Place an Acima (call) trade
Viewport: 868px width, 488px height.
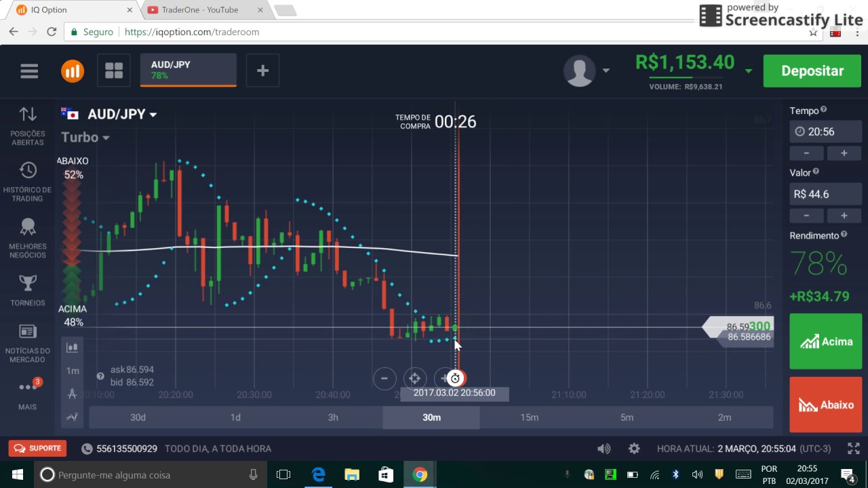[x=825, y=342]
